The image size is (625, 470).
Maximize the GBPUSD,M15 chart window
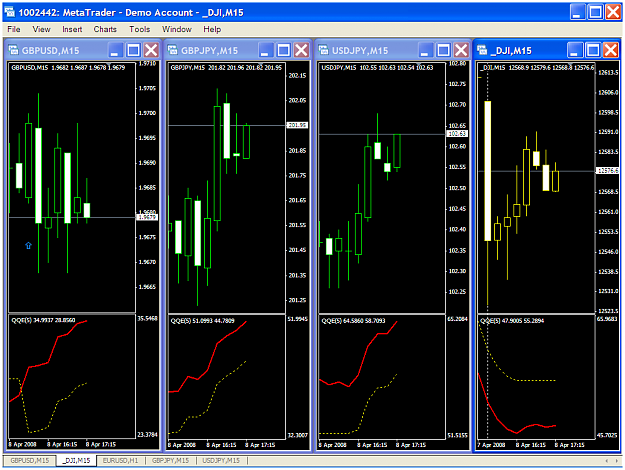[x=133, y=50]
